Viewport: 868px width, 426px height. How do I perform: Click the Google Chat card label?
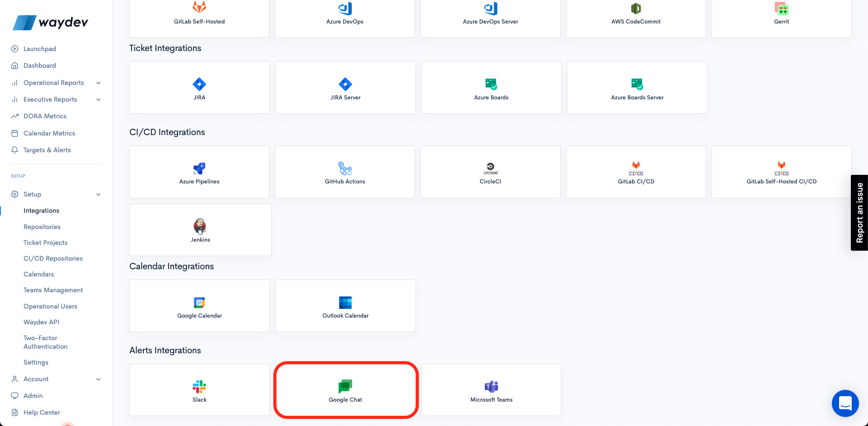tap(345, 400)
